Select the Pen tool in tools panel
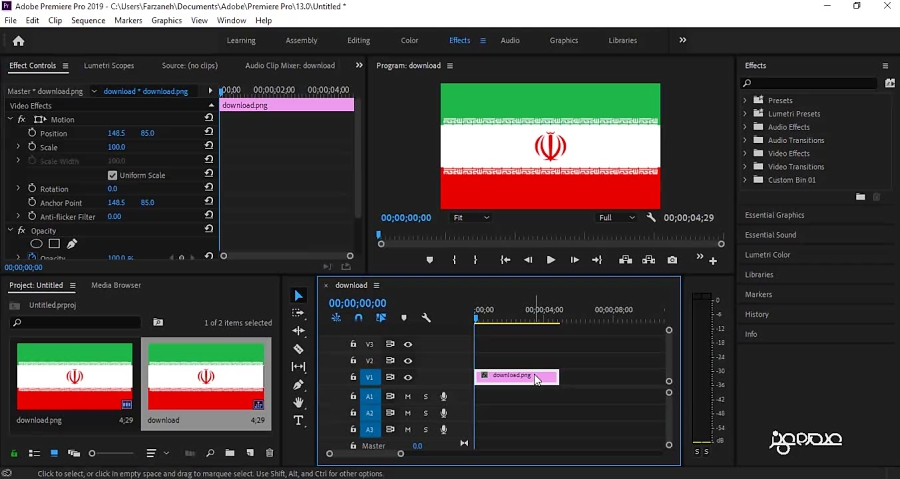900x479 pixels. pyautogui.click(x=298, y=384)
